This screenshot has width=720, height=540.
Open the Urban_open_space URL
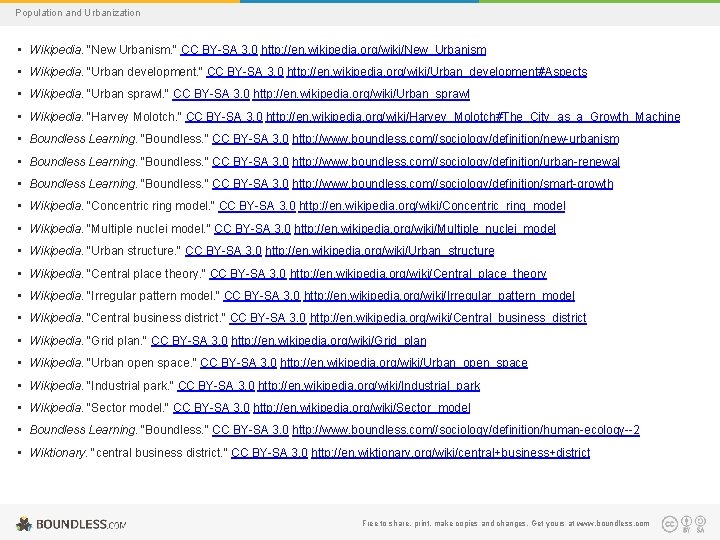(404, 363)
